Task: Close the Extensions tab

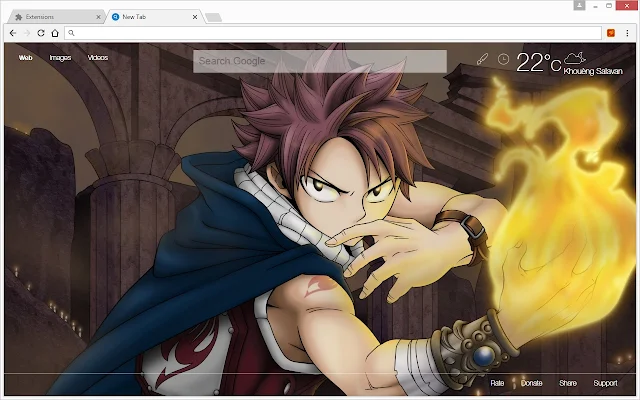Action: click(98, 17)
